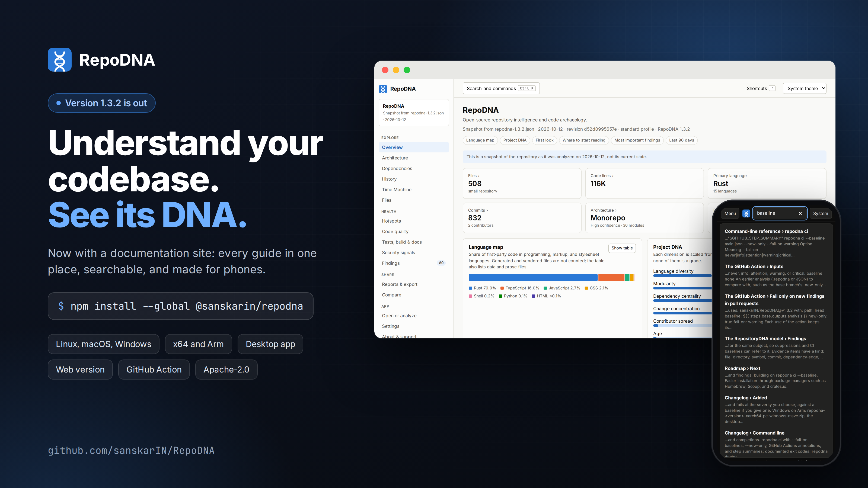Image resolution: width=868 pixels, height=488 pixels.
Task: Open the Files card with chevron
Action: point(522,184)
